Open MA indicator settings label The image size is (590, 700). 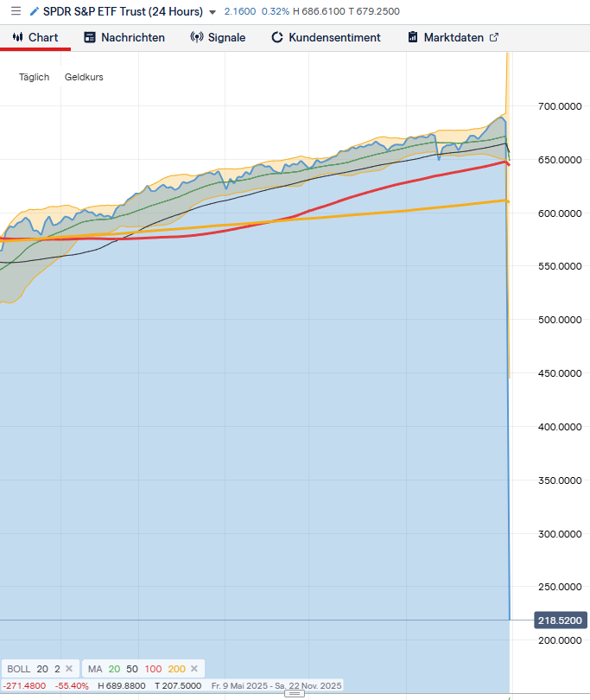coord(95,669)
